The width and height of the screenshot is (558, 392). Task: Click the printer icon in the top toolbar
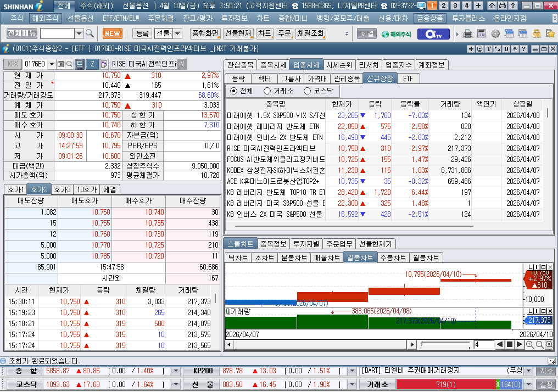(x=468, y=34)
